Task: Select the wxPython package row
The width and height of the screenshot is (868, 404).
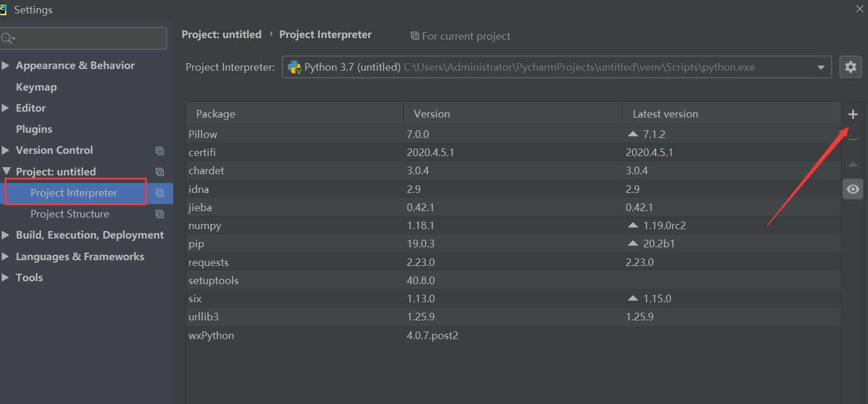Action: coord(513,335)
